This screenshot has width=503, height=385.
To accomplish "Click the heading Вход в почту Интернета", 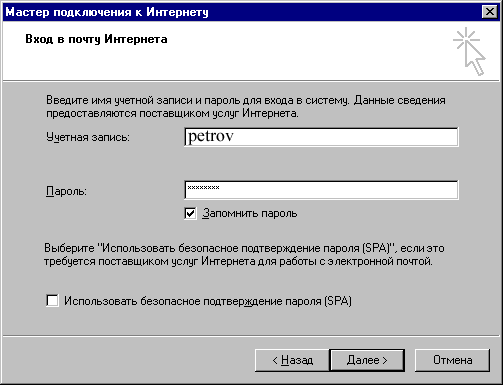I will [96, 39].
